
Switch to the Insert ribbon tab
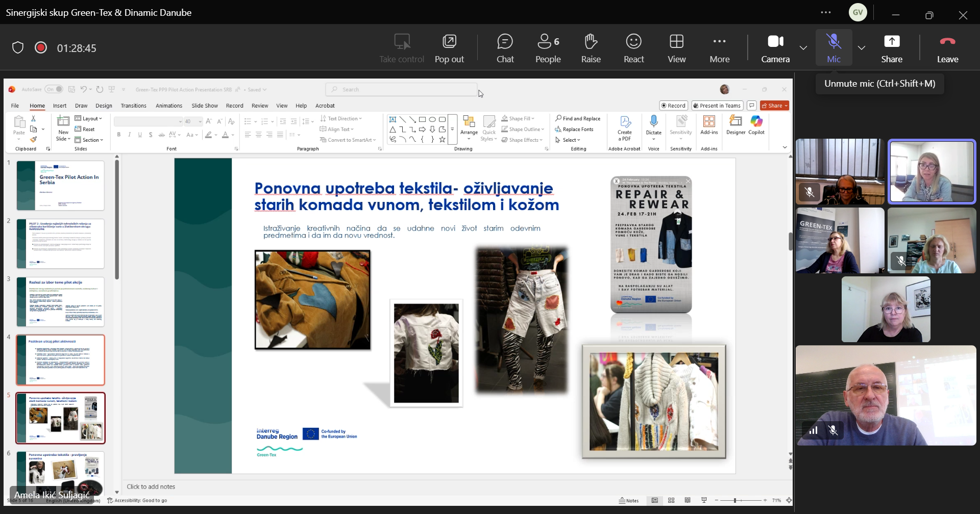[x=60, y=106]
